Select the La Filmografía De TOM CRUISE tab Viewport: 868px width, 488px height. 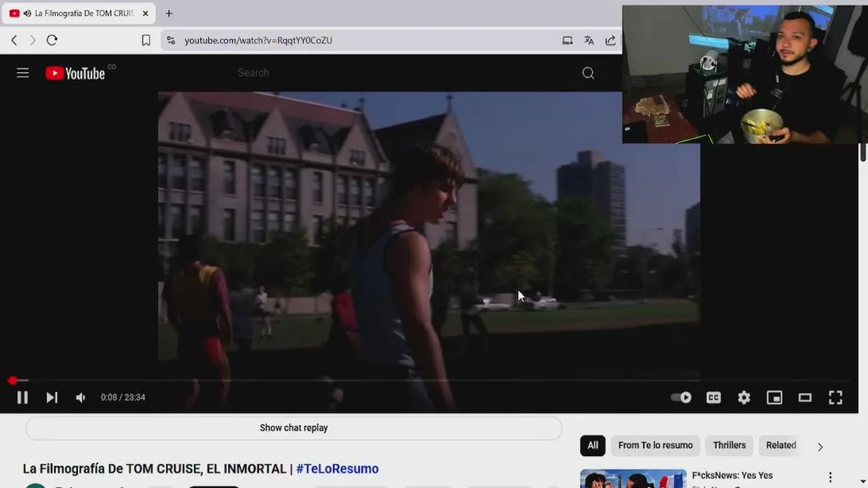coord(79,14)
